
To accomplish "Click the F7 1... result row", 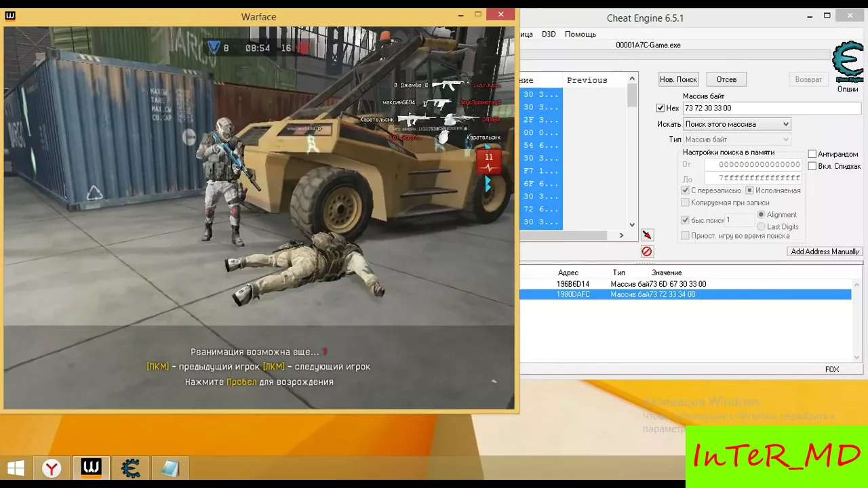I will 541,171.
